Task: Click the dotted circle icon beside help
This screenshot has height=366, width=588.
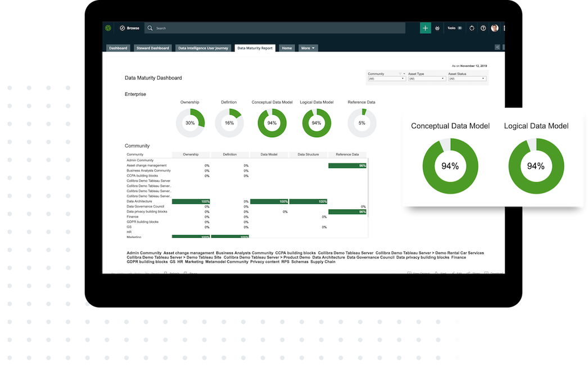Action: click(x=472, y=28)
